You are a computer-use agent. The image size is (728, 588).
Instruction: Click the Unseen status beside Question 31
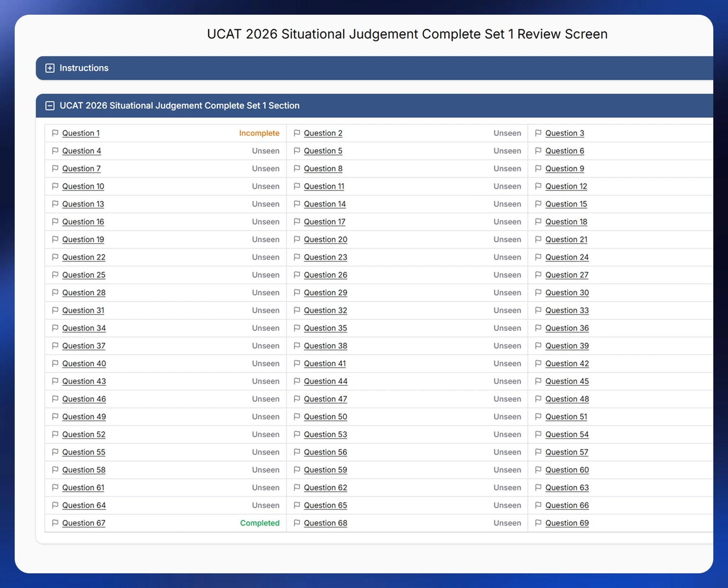tap(266, 310)
